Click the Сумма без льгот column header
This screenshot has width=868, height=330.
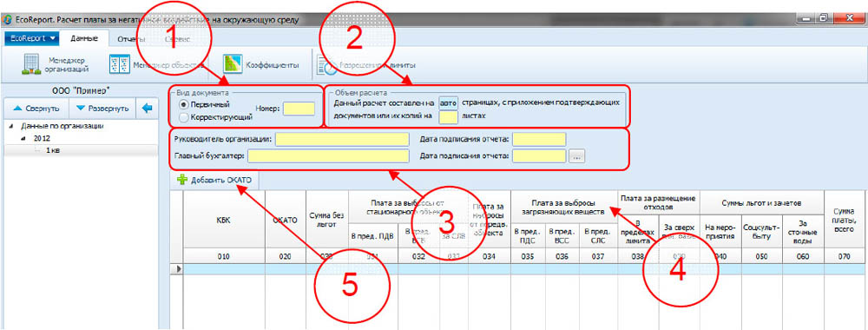pyautogui.click(x=327, y=219)
